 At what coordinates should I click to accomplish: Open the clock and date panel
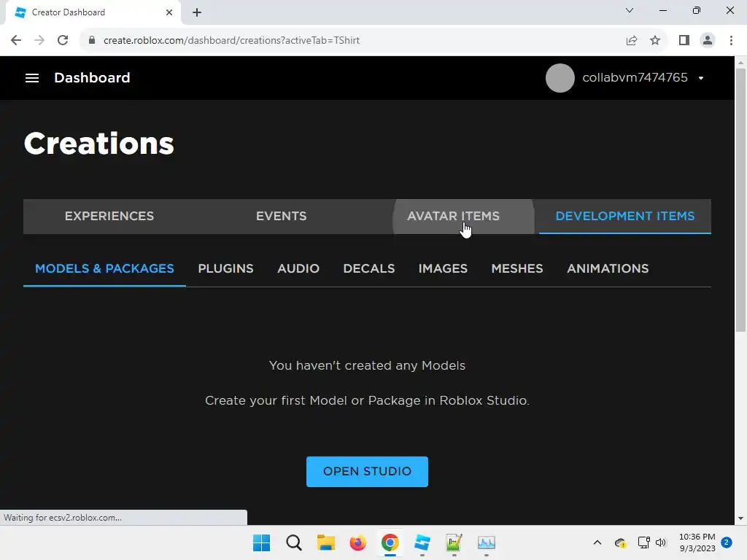(697, 542)
